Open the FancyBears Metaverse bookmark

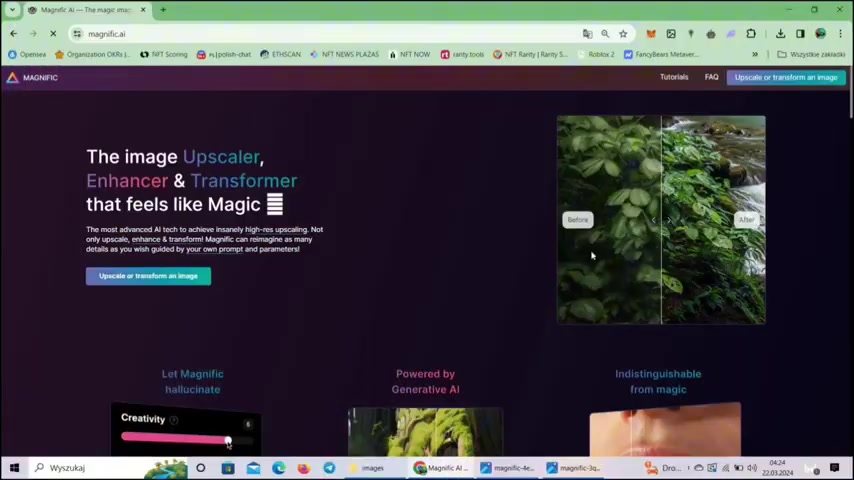(661, 54)
